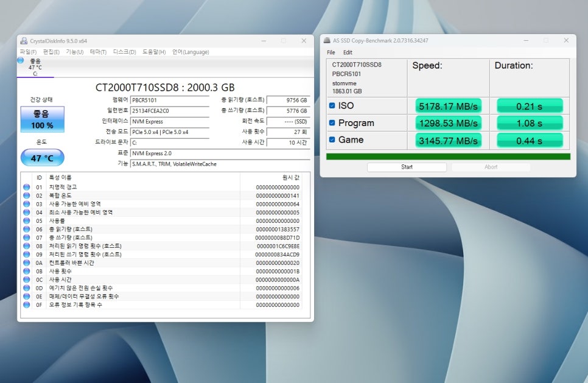Click status orb next to 사용 횟수 attribute row
The height and width of the screenshot is (383, 588).
pos(27,271)
